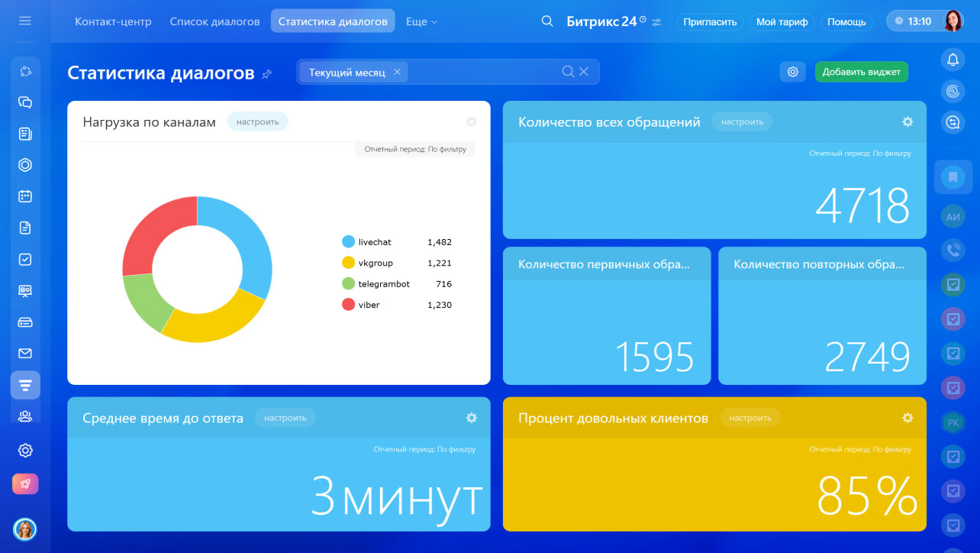Click the yellow vkgroup segment of donut chart

pyautogui.click(x=215, y=325)
